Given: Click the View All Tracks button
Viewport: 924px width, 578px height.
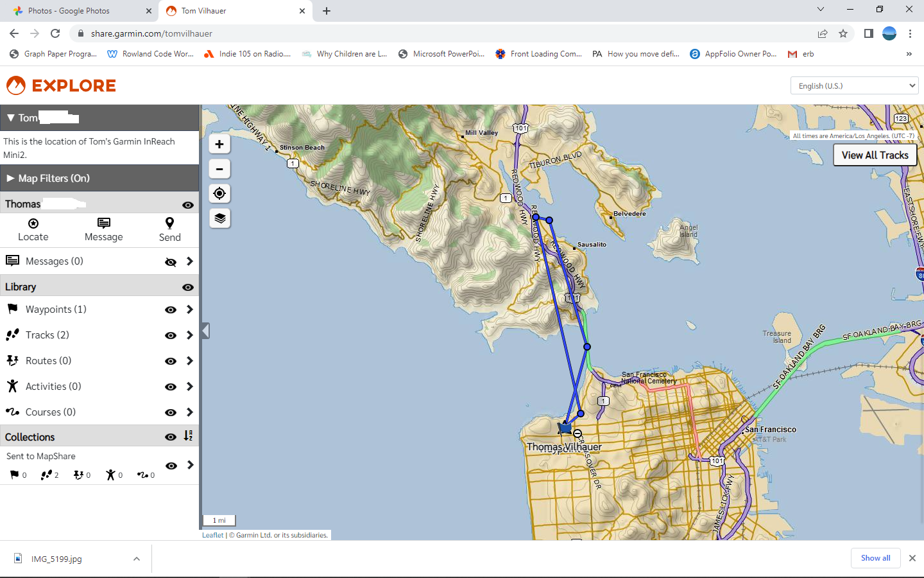Looking at the screenshot, I should click(875, 155).
